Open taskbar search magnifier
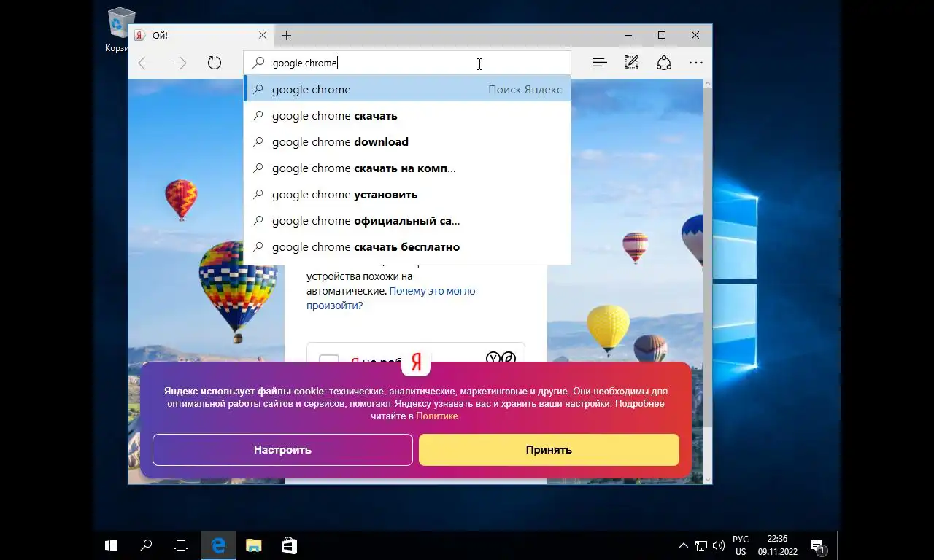This screenshot has height=560, width=934. (146, 545)
